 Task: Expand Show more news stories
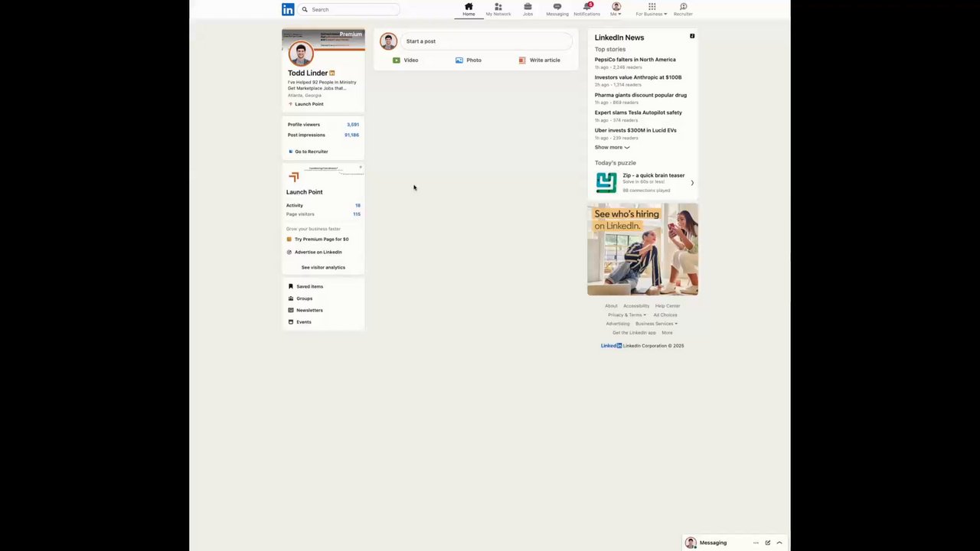pos(612,148)
